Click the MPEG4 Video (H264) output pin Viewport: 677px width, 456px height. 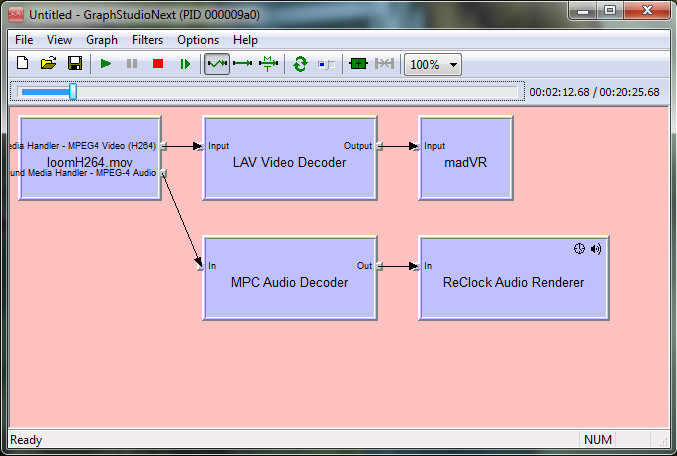pos(164,146)
